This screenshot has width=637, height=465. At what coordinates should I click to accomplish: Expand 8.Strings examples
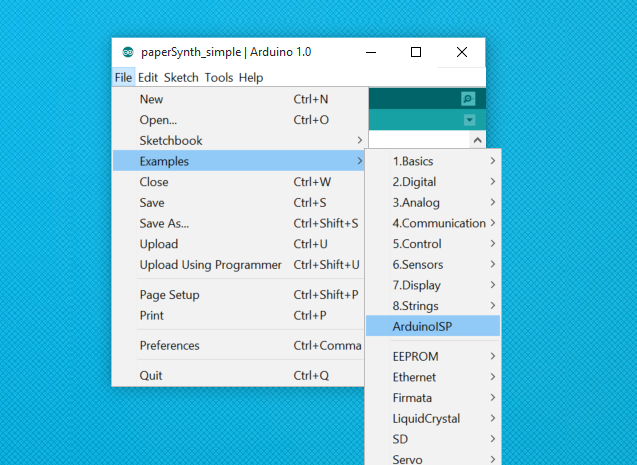click(433, 306)
